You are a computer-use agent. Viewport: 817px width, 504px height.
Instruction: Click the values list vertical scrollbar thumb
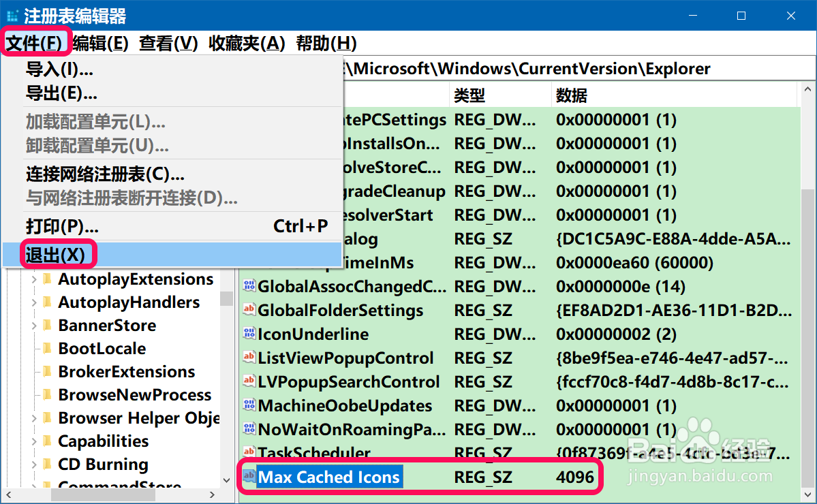[807, 339]
